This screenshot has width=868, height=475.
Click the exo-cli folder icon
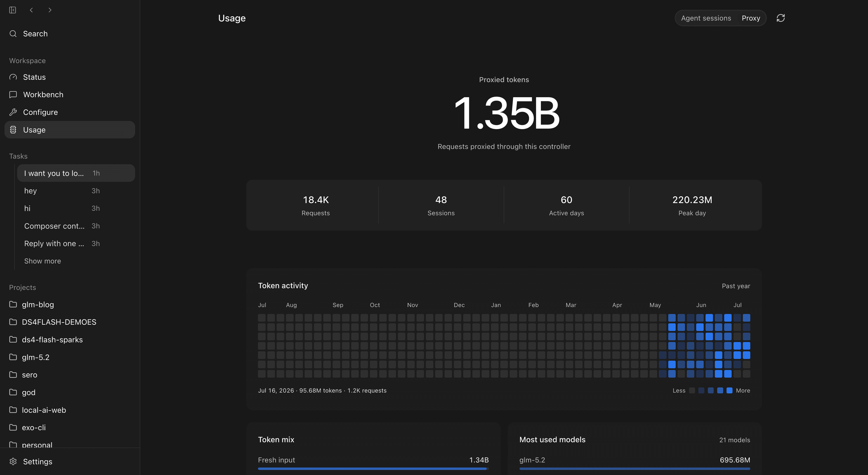click(x=13, y=428)
